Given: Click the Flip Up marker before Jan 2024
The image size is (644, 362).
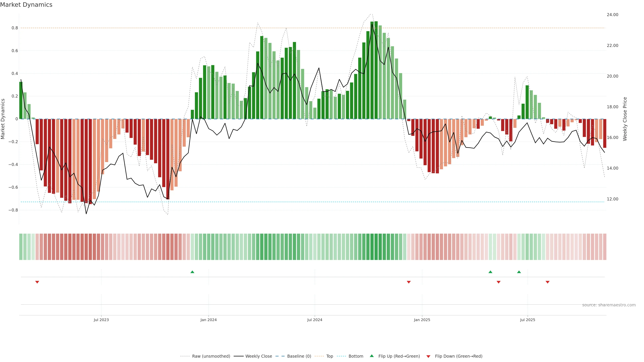Looking at the screenshot, I should (x=192, y=272).
